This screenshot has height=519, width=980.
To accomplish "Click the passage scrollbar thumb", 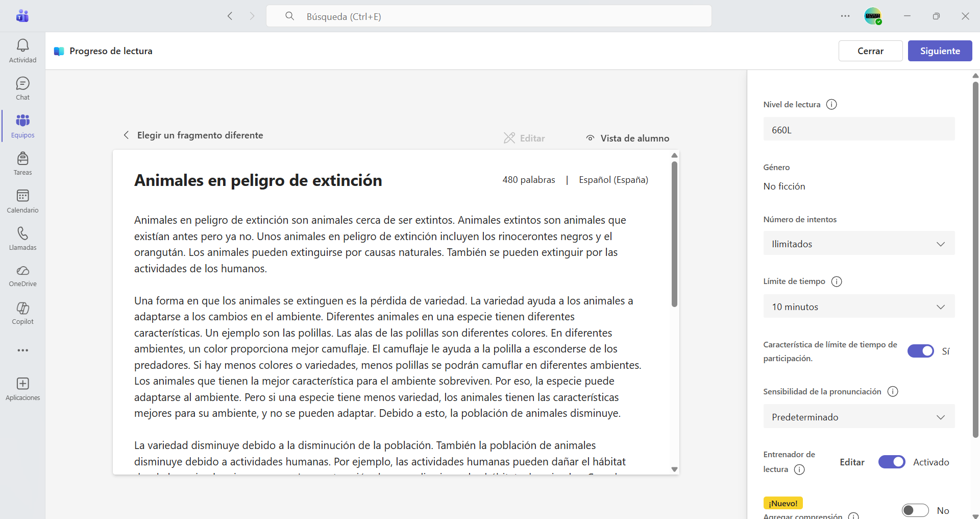I will pos(674,234).
